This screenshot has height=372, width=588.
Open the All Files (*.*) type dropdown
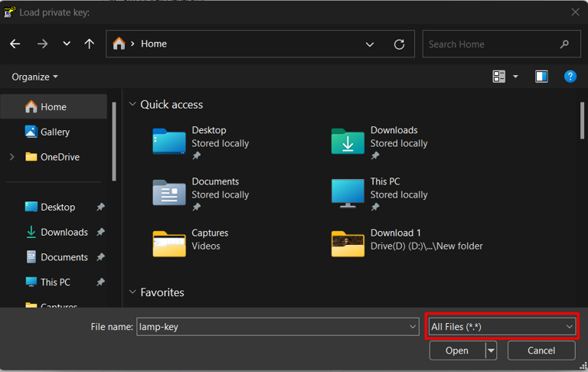[501, 327]
